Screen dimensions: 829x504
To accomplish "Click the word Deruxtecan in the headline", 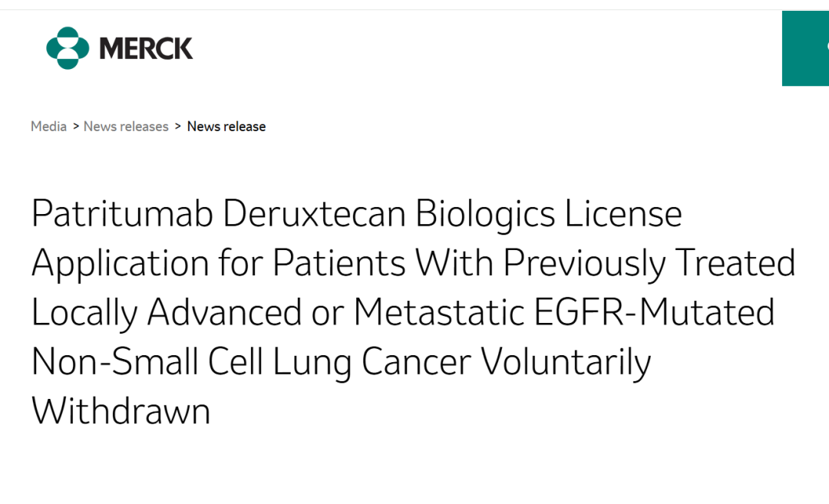I will 314,213.
